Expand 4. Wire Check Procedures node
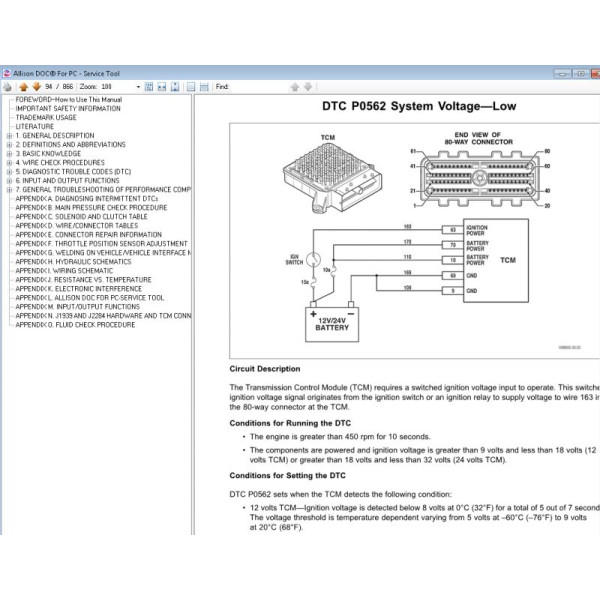This screenshot has height=600, width=600. tap(9, 162)
